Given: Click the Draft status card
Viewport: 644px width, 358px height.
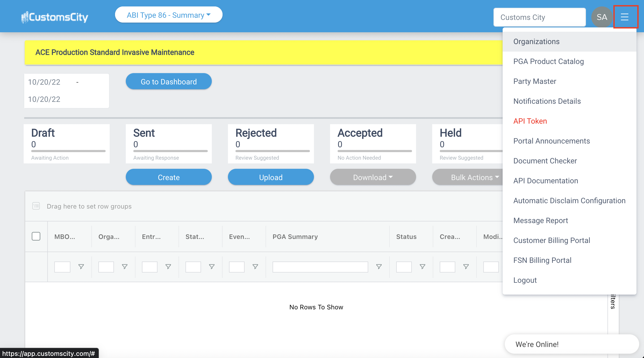Looking at the screenshot, I should 67,144.
